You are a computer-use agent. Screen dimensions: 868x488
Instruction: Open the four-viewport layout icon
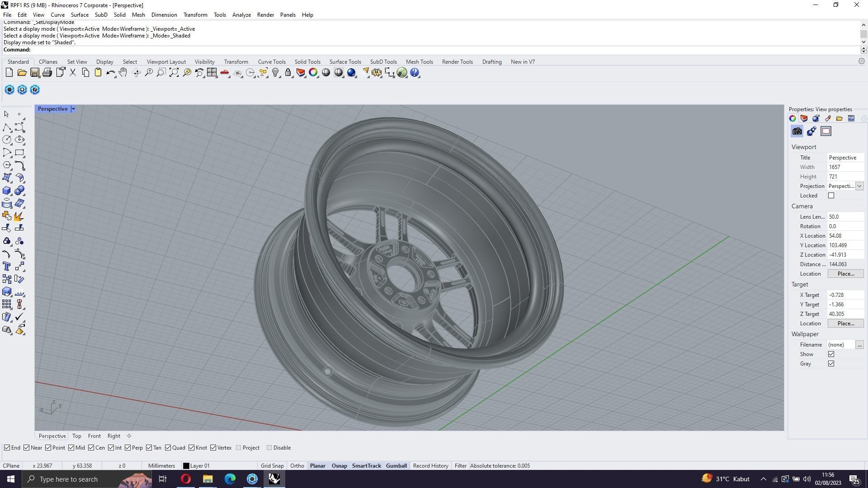212,73
